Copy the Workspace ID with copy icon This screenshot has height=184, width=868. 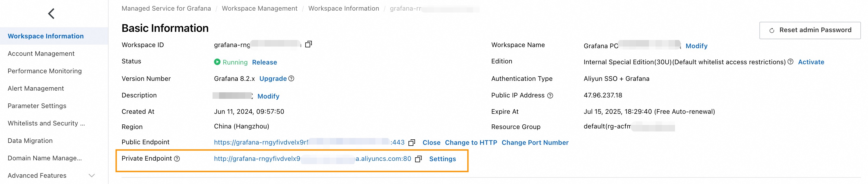coord(308,45)
